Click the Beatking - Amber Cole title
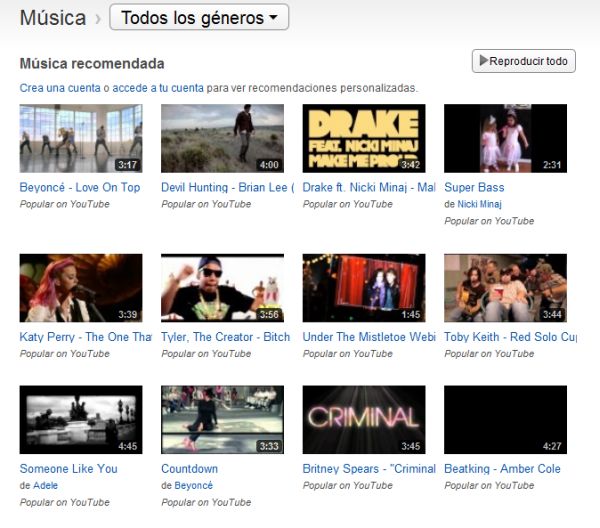The width and height of the screenshot is (600, 528). coord(502,469)
